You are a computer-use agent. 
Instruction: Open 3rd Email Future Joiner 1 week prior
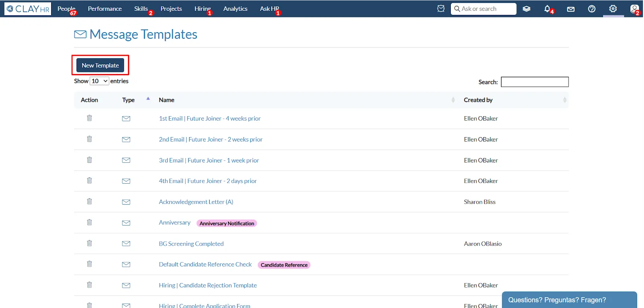click(209, 160)
